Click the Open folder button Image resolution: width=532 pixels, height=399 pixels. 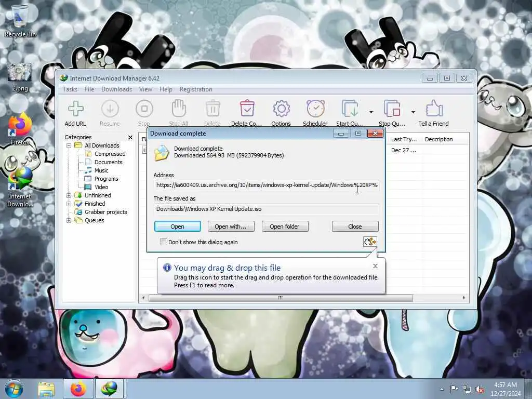pyautogui.click(x=285, y=227)
